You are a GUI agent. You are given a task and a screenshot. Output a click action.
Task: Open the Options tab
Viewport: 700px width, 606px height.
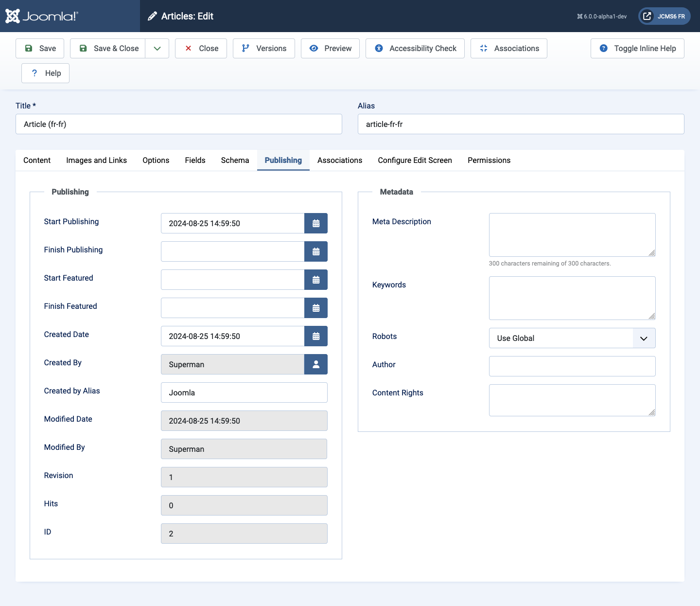[x=156, y=160]
